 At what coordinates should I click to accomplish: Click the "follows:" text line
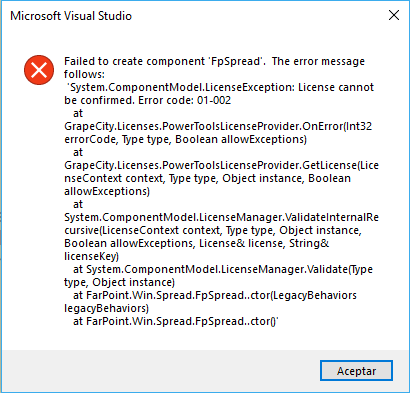tap(84, 74)
